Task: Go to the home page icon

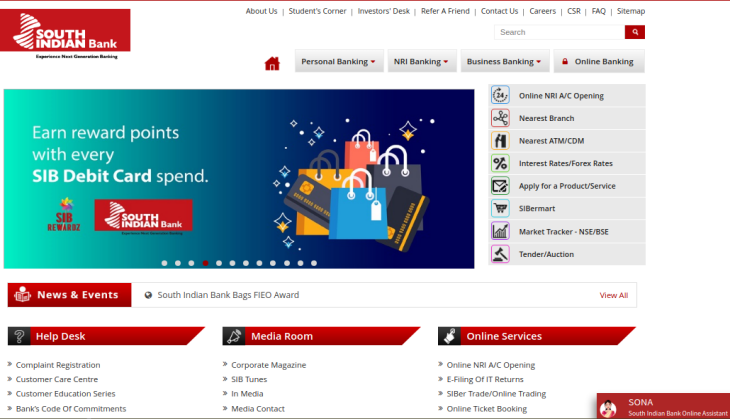Action: [272, 63]
